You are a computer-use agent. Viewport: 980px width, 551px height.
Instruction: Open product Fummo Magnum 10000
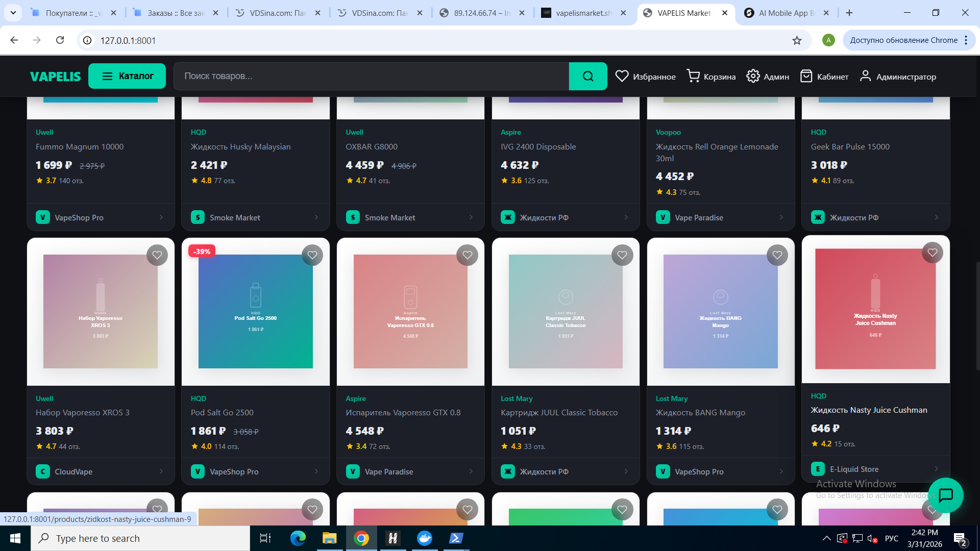(x=80, y=147)
